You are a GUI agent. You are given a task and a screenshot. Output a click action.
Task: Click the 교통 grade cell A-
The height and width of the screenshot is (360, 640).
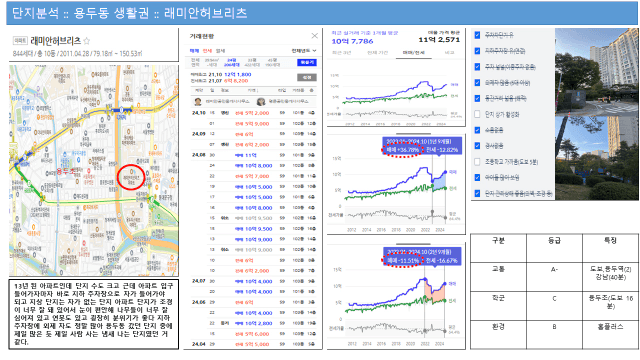tap(554, 277)
